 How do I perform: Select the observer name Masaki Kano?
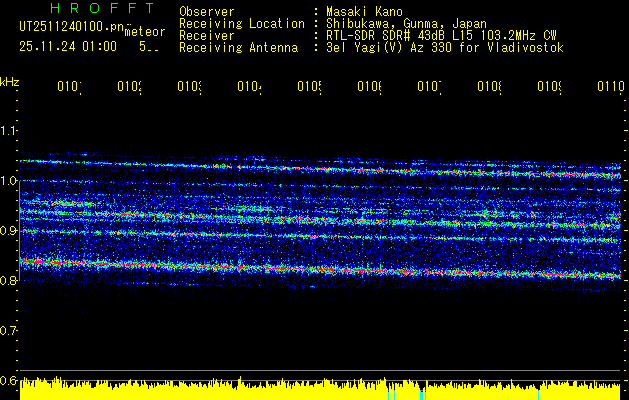(363, 11)
